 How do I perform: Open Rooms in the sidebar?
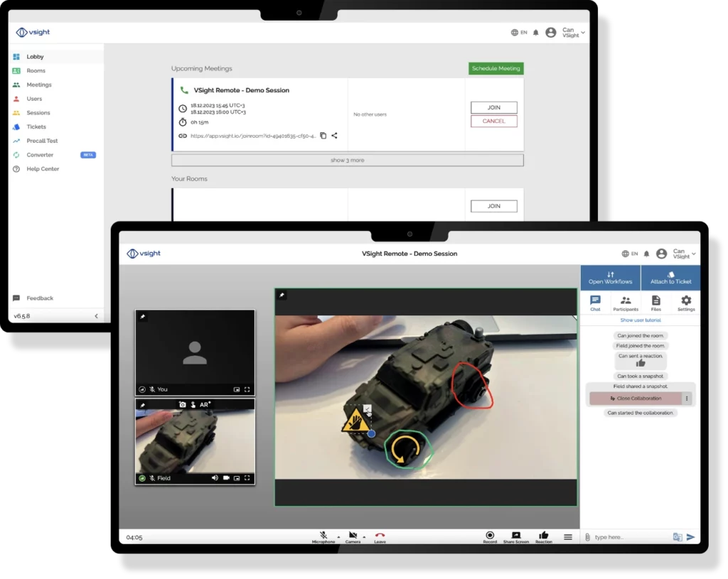pyautogui.click(x=36, y=70)
